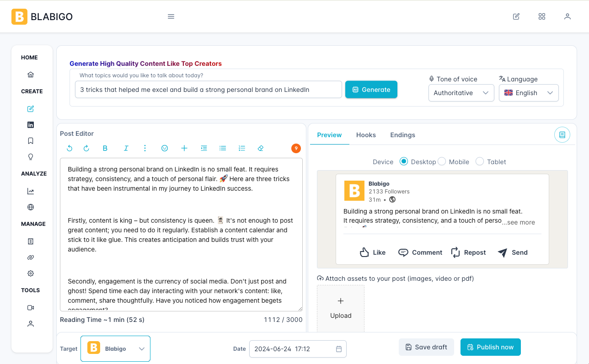Open the post preview panel icon

(x=562, y=134)
